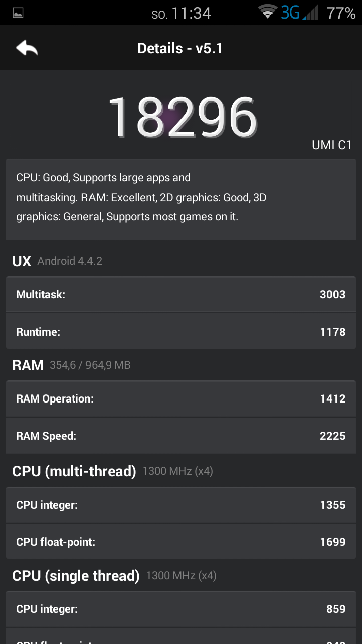Select the RAM Speed row
362x644 pixels.
181,436
